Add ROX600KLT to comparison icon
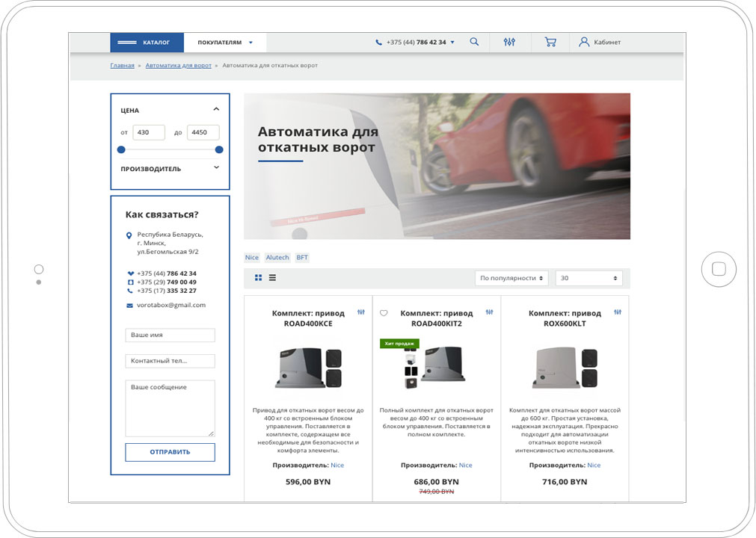The image size is (756, 538). pos(618,312)
